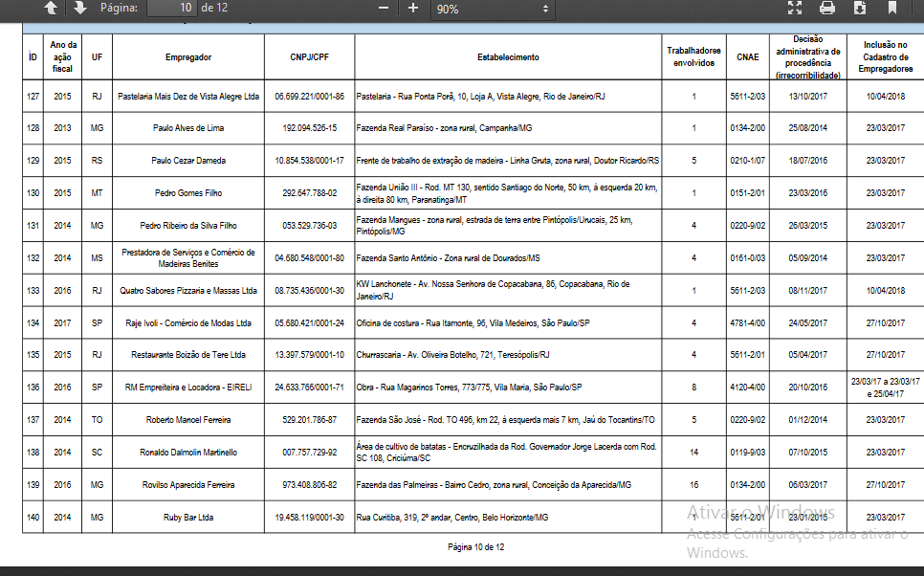Image resolution: width=924 pixels, height=576 pixels.
Task: Select employer 'Roberto Manoel Ferreira'
Action: (x=188, y=420)
